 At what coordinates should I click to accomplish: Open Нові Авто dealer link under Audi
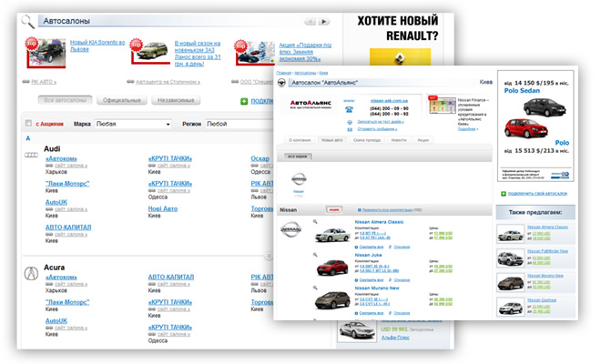click(163, 208)
